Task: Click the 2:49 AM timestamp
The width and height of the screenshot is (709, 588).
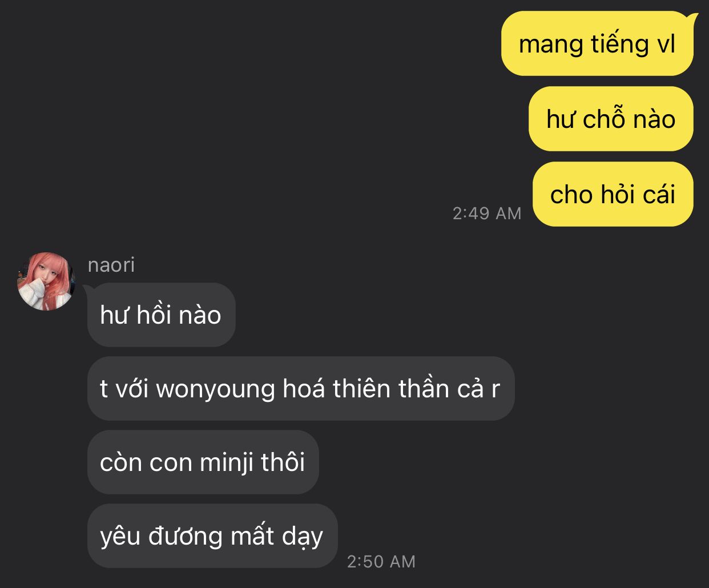Action: click(487, 214)
